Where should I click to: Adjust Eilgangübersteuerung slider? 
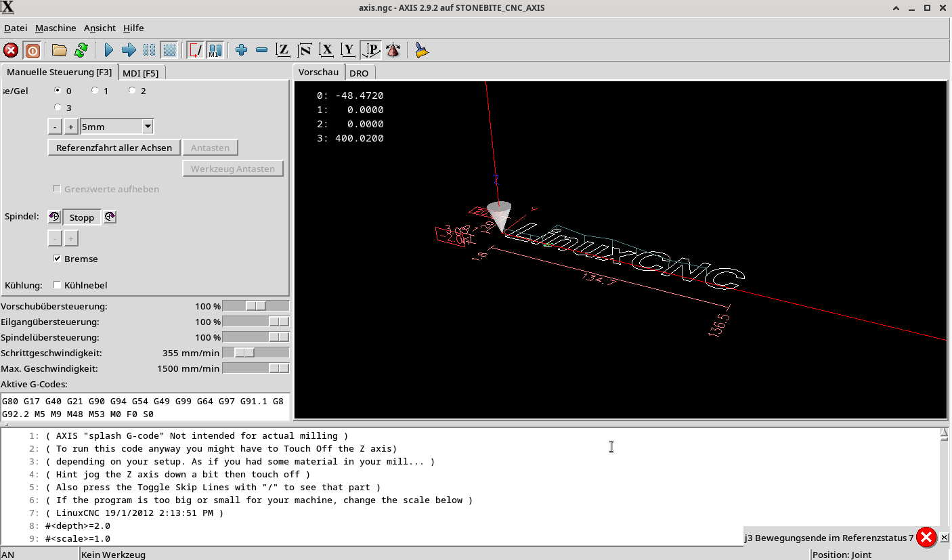(256, 322)
